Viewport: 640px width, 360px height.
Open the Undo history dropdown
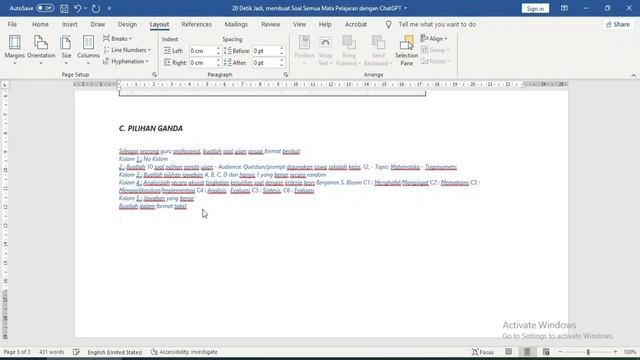pos(85,8)
